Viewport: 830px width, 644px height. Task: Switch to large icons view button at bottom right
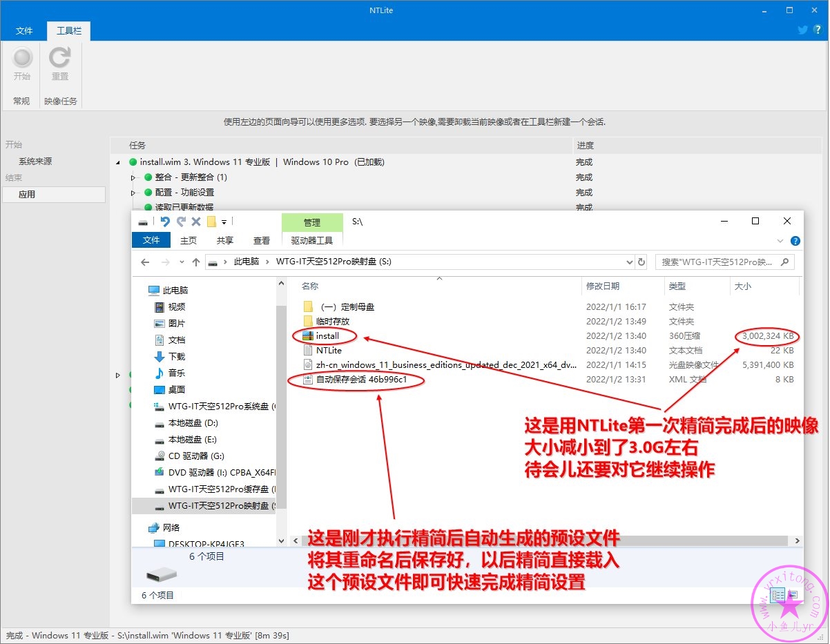tap(793, 595)
